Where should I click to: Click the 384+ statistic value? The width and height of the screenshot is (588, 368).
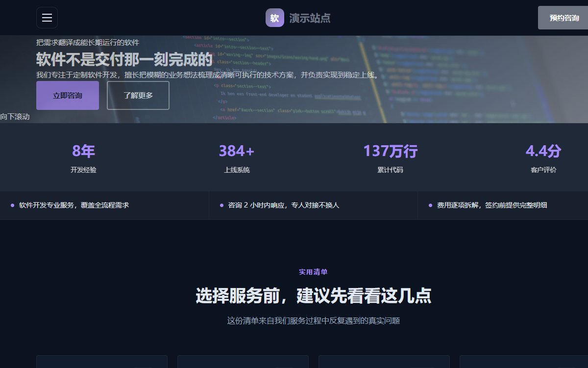237,151
